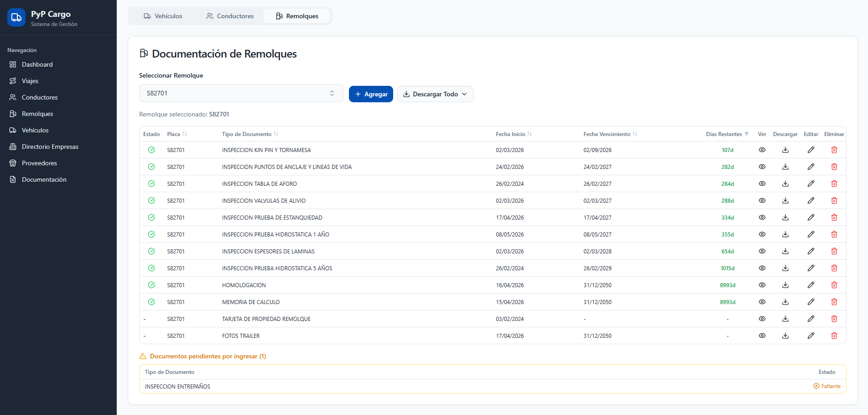Expand the Descargar Todo dropdown
This screenshot has width=868, height=415.
(435, 94)
